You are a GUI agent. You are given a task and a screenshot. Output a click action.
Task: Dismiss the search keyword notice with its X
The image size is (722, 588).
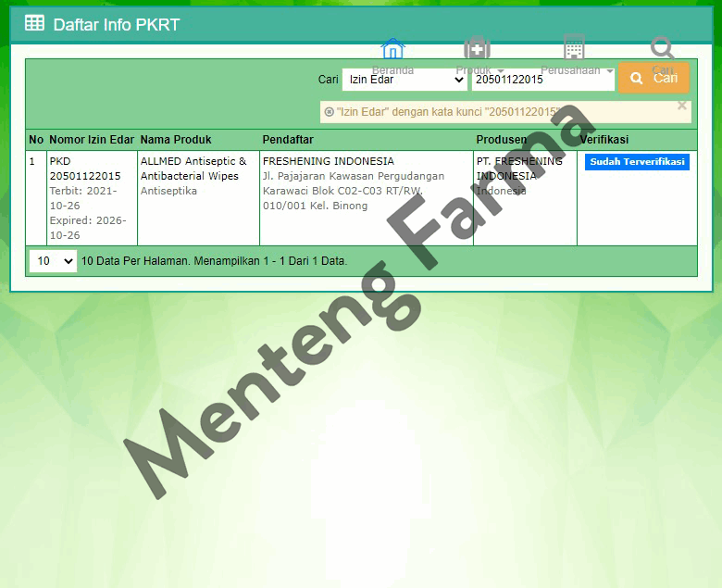point(682,106)
